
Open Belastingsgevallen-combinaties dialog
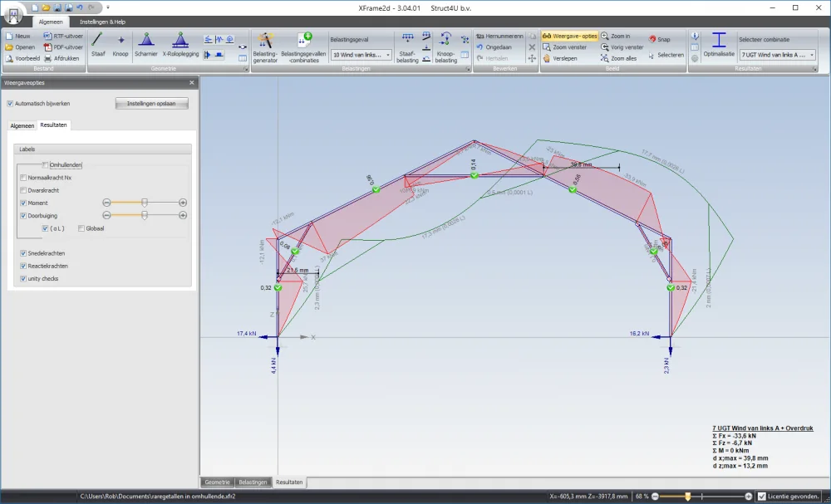pyautogui.click(x=303, y=47)
